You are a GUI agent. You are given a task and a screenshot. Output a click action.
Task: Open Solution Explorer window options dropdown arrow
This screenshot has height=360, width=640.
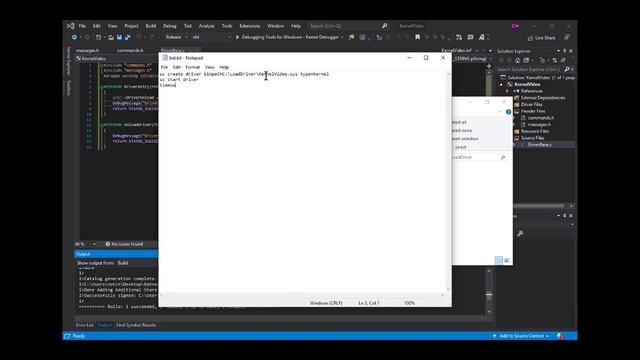coord(558,51)
